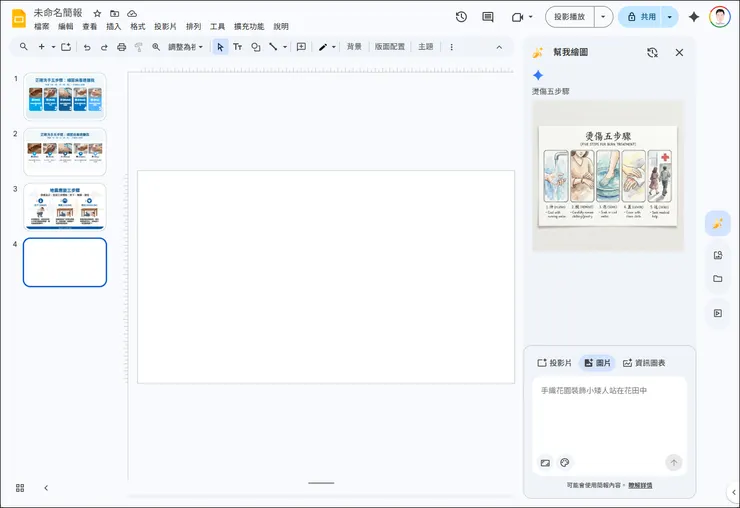The height and width of the screenshot is (508, 740).
Task: Open the 瞭解詳情 link
Action: [640, 485]
